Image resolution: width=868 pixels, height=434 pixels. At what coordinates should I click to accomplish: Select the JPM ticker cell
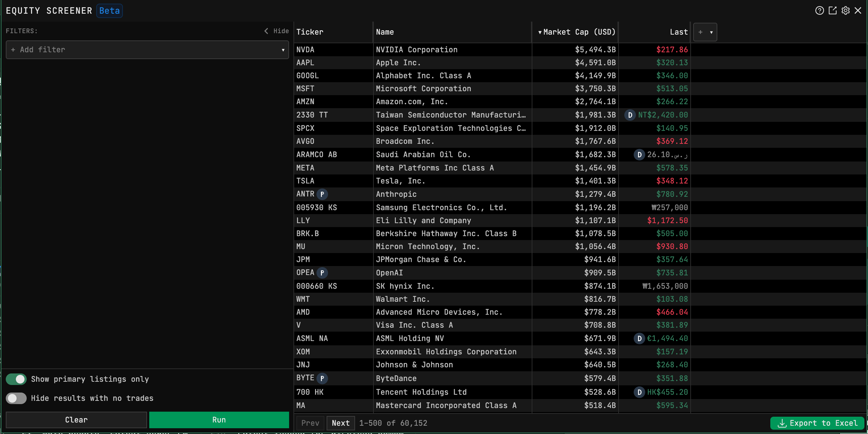[x=333, y=260]
